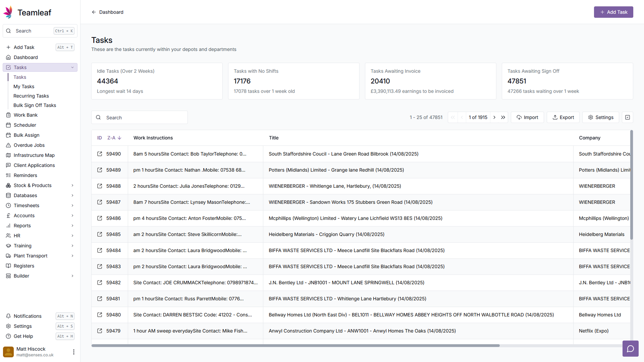Open task 59490 external link icon
This screenshot has height=362, width=644.
coord(100,154)
